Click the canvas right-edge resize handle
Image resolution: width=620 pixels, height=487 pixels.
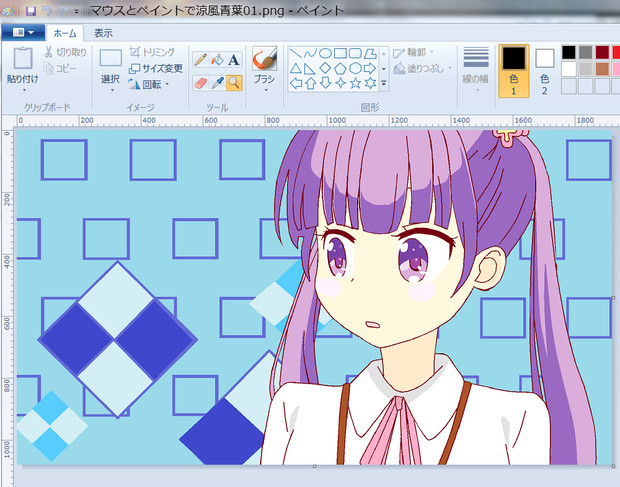[614, 297]
